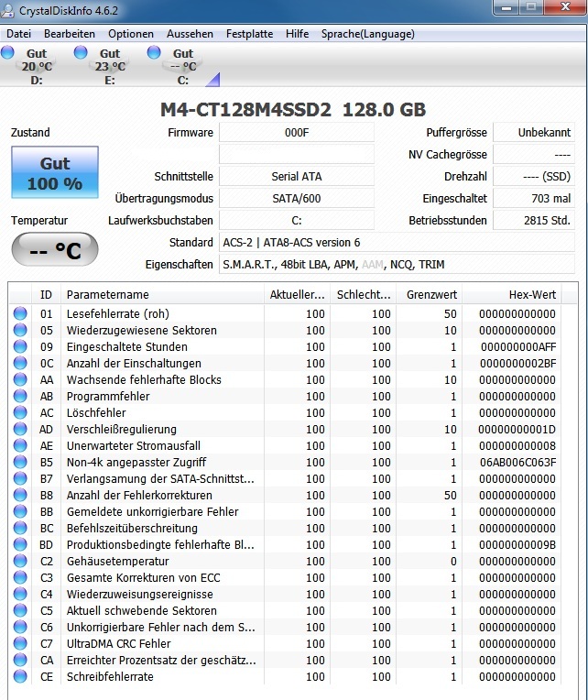Viewport: 588px width, 700px height.
Task: Click status orb of Produktionsbedingte fehlerhafte row
Action: pos(20,544)
